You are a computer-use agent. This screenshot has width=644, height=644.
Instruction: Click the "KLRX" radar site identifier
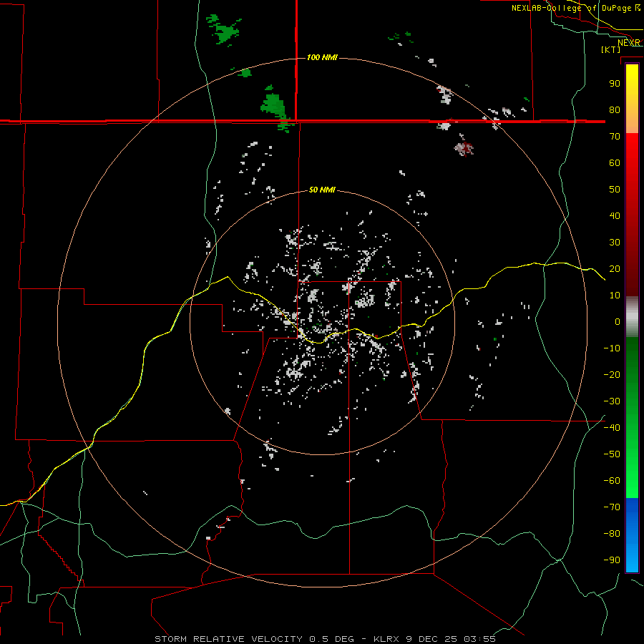tap(386, 639)
